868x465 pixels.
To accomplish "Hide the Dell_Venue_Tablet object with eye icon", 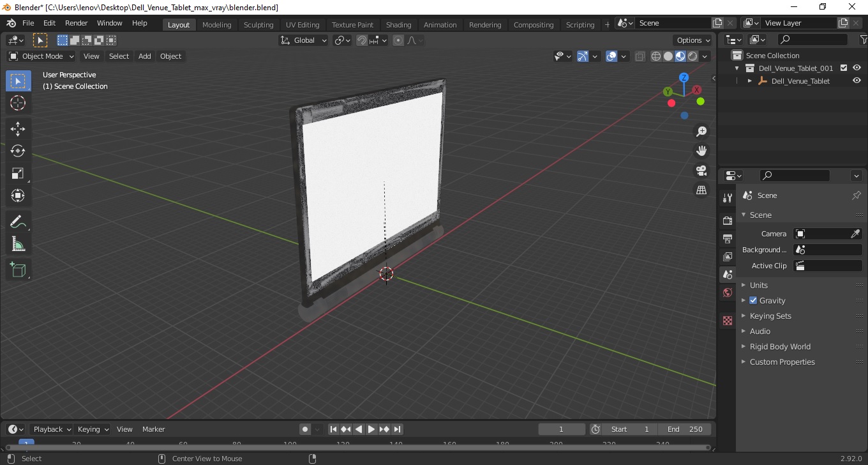I will (857, 81).
